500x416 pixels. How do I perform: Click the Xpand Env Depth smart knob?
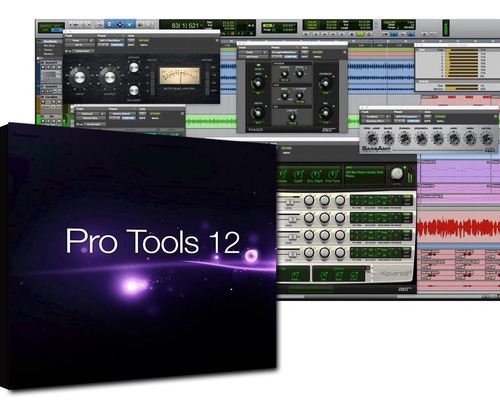coord(315,174)
